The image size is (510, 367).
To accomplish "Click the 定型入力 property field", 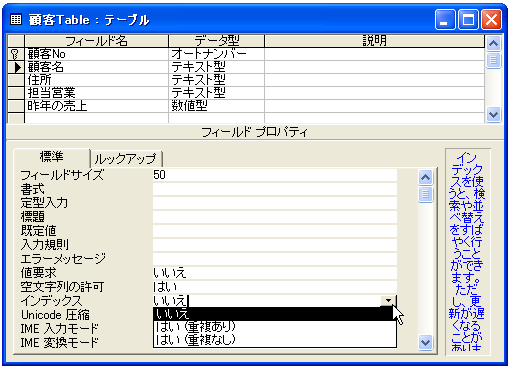I will pos(275,203).
